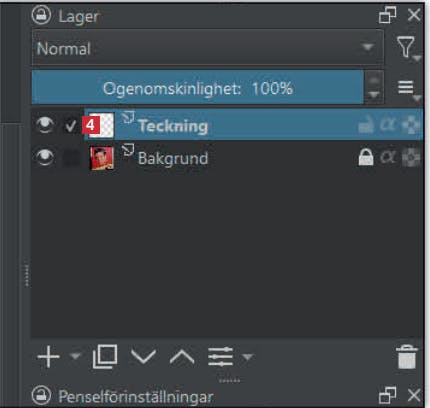Open layer properties sliders icon
This screenshot has height=408, width=430.
[x=220, y=357]
